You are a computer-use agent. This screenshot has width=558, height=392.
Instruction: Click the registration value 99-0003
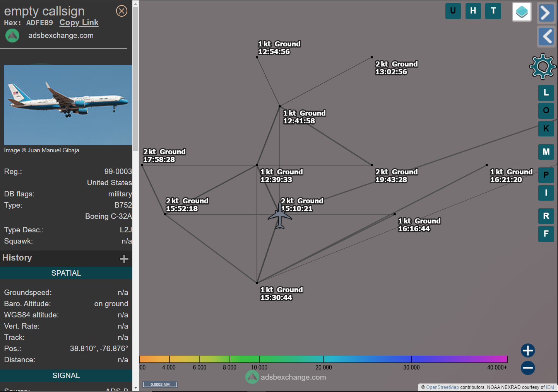pos(118,171)
